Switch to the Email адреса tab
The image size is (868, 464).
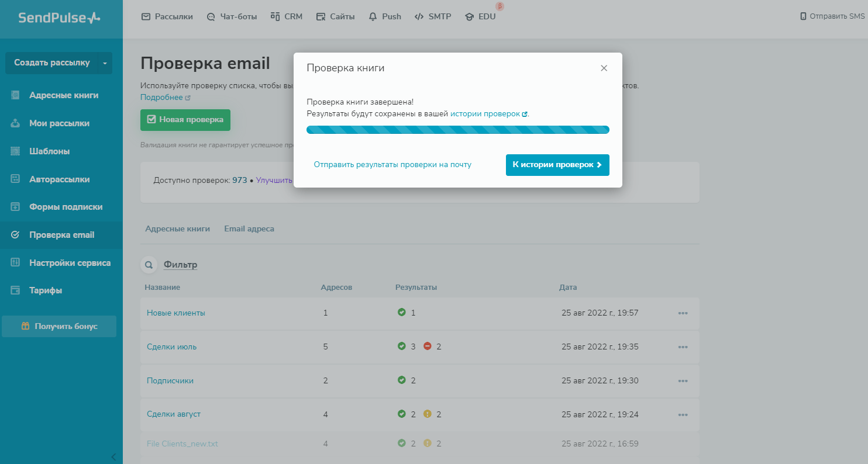(x=249, y=229)
